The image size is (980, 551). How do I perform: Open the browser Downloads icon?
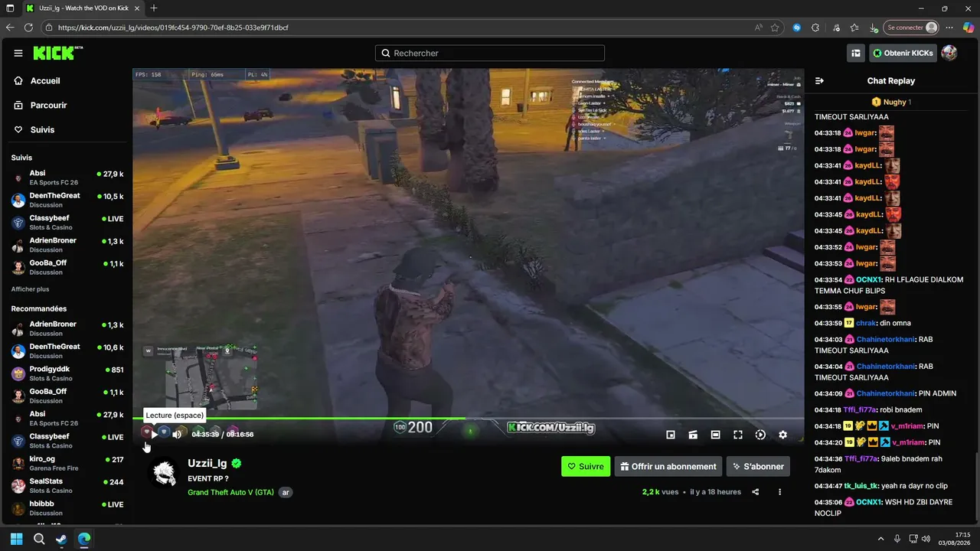click(x=874, y=28)
